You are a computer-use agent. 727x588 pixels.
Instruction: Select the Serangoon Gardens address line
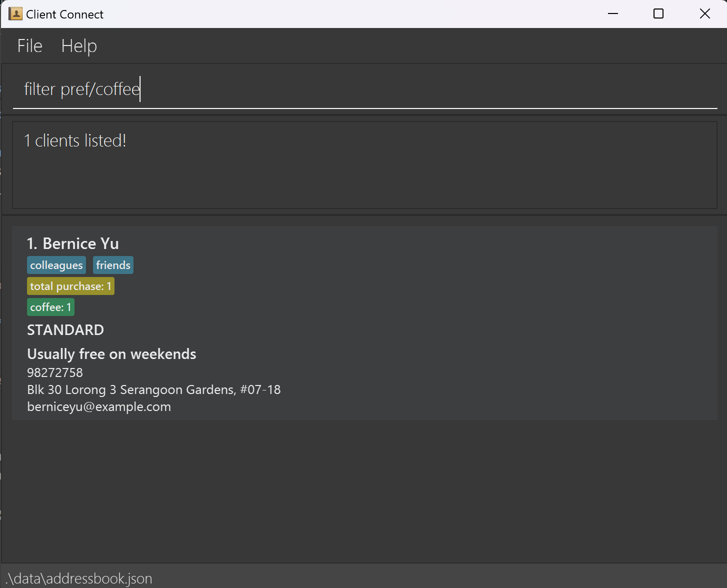click(154, 389)
